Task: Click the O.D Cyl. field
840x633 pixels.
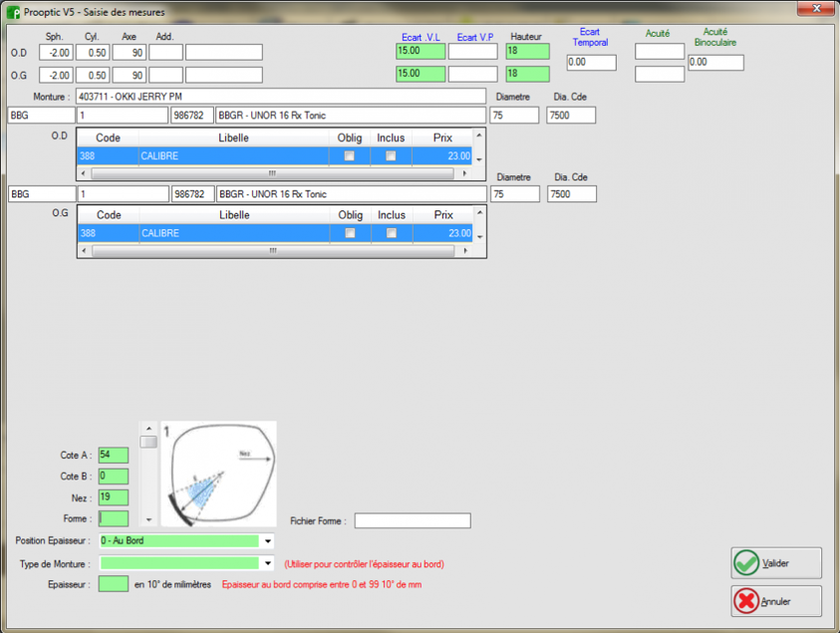Action: pos(93,53)
